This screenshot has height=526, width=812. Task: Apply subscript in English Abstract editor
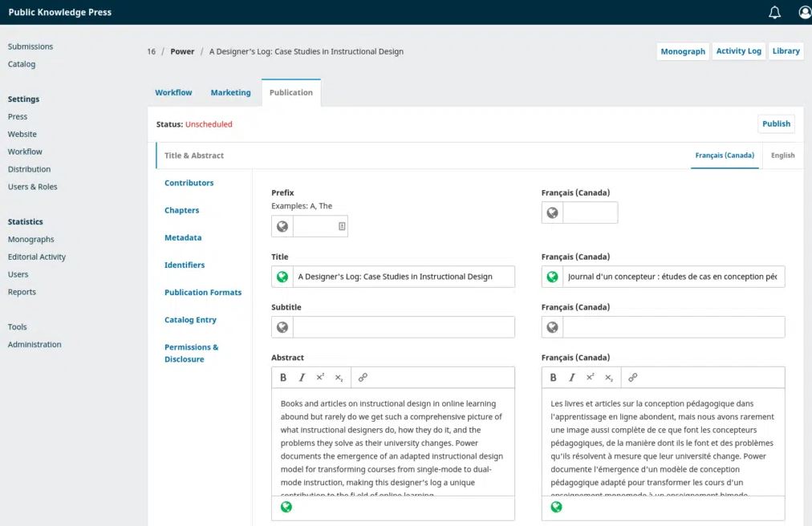(x=339, y=378)
